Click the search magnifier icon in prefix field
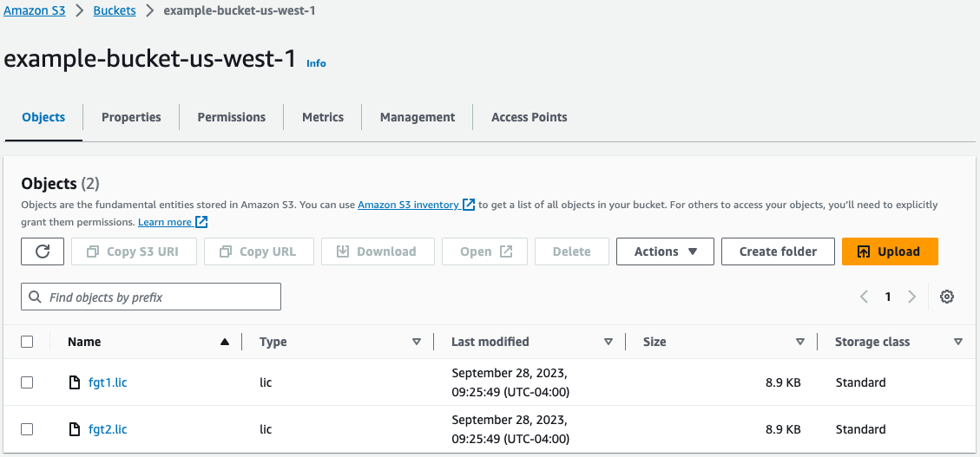 click(x=36, y=297)
